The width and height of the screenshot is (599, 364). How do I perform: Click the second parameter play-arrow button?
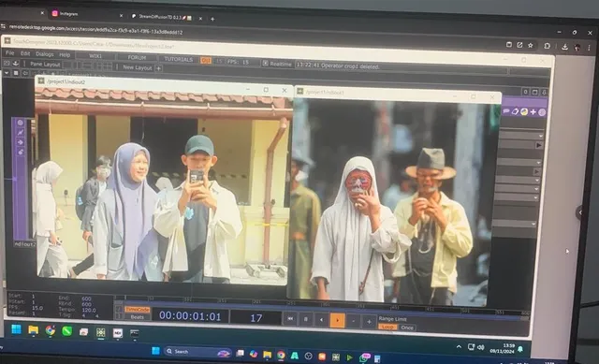536,172
